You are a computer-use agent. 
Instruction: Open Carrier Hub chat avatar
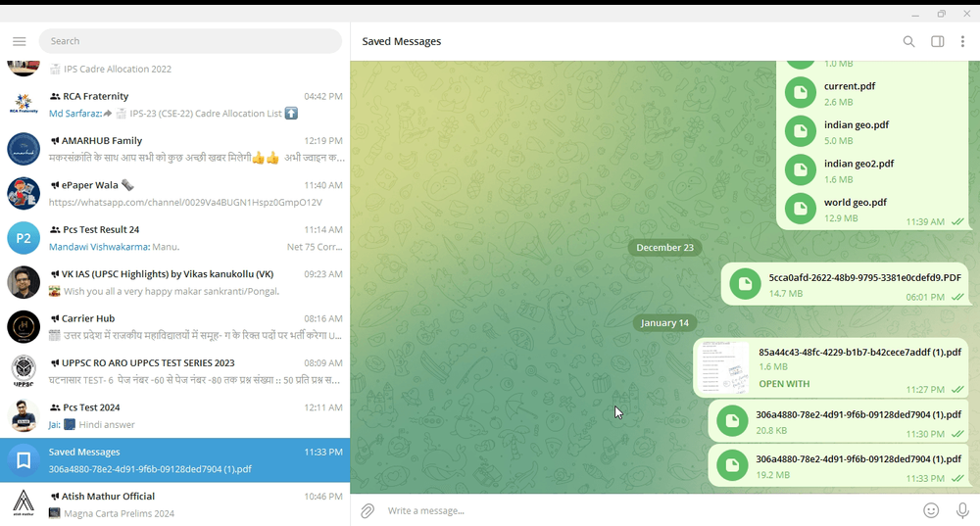(x=24, y=327)
